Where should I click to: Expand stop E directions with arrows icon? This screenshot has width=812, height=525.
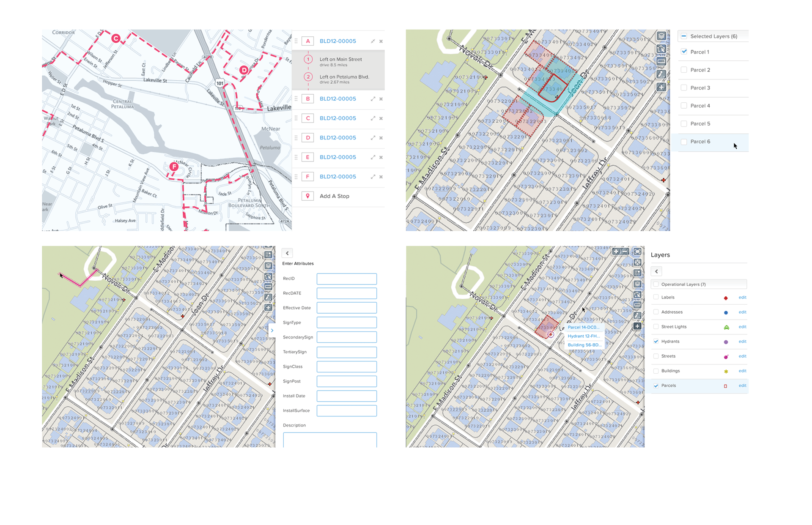373,157
